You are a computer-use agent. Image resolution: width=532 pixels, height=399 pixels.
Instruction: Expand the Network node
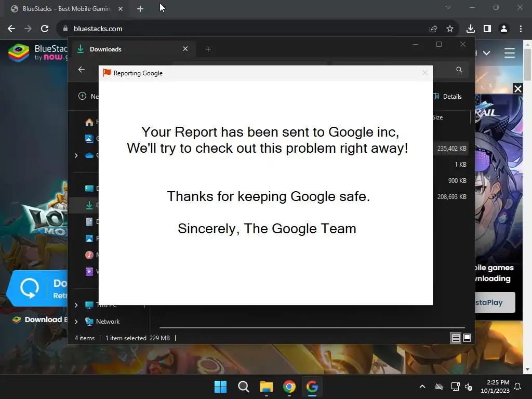click(76, 322)
